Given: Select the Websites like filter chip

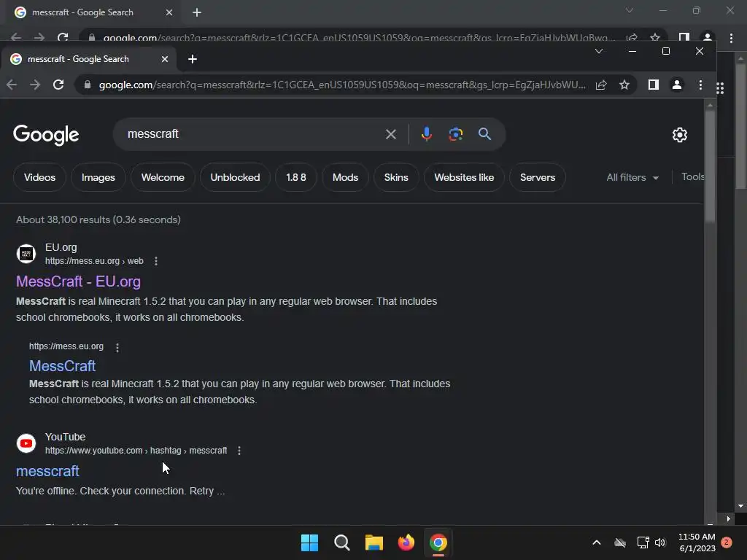Looking at the screenshot, I should coord(464,177).
